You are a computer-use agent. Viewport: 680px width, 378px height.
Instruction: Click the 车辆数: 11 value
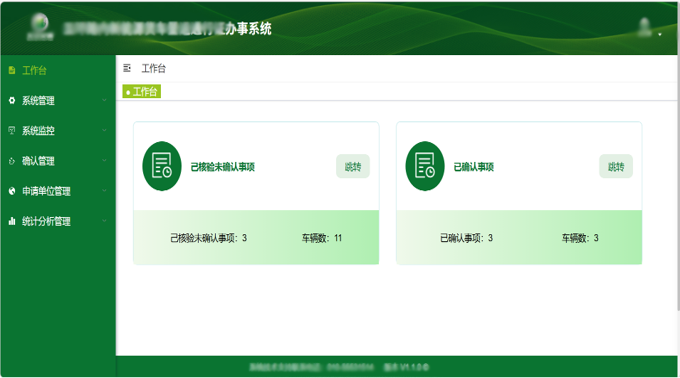coord(322,238)
